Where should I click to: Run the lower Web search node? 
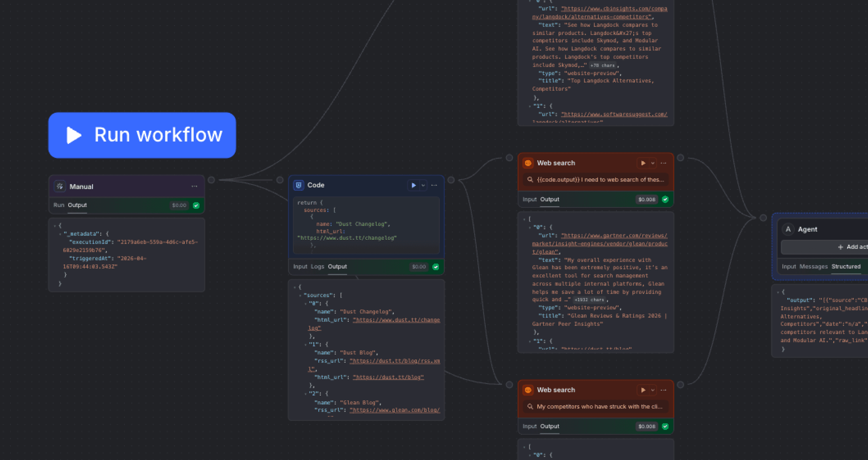[643, 390]
